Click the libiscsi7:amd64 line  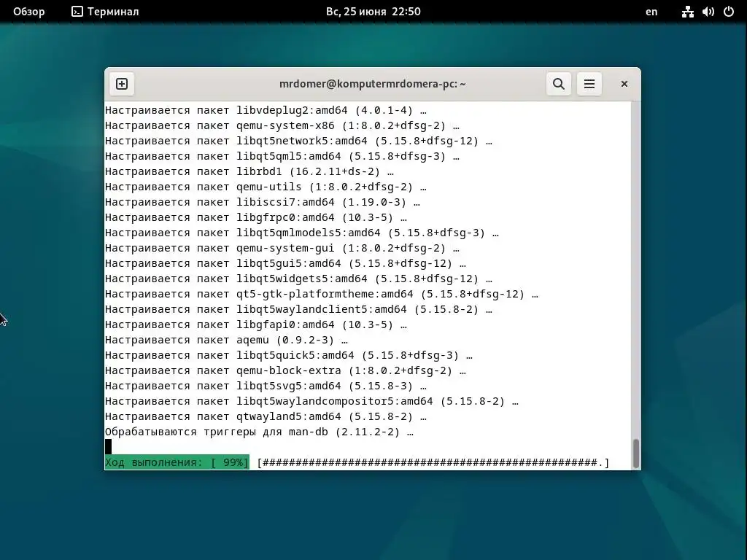pyautogui.click(x=263, y=202)
